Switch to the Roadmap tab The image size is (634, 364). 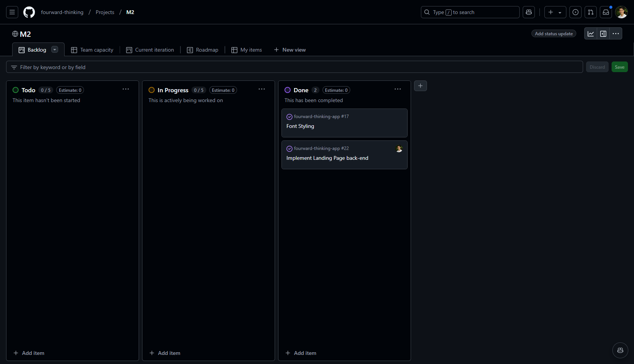(207, 50)
